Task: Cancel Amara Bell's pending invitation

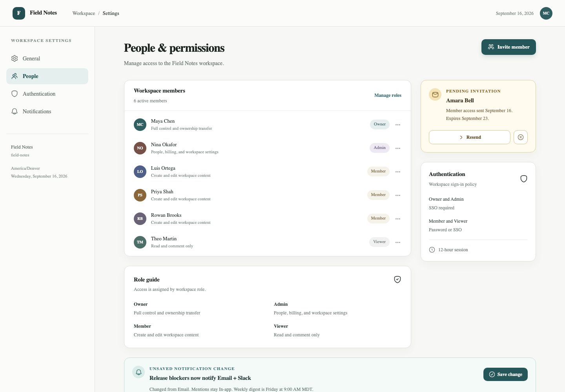Action: (521, 137)
